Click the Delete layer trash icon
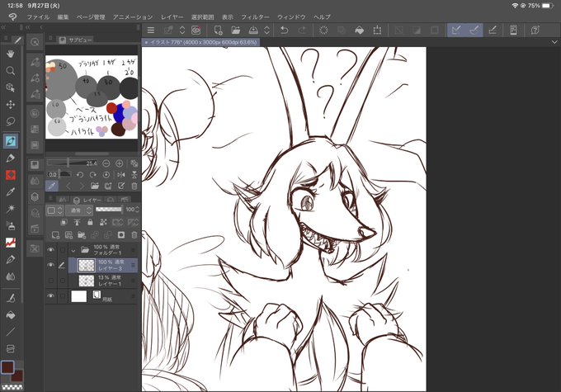561x392 pixels. 134,235
